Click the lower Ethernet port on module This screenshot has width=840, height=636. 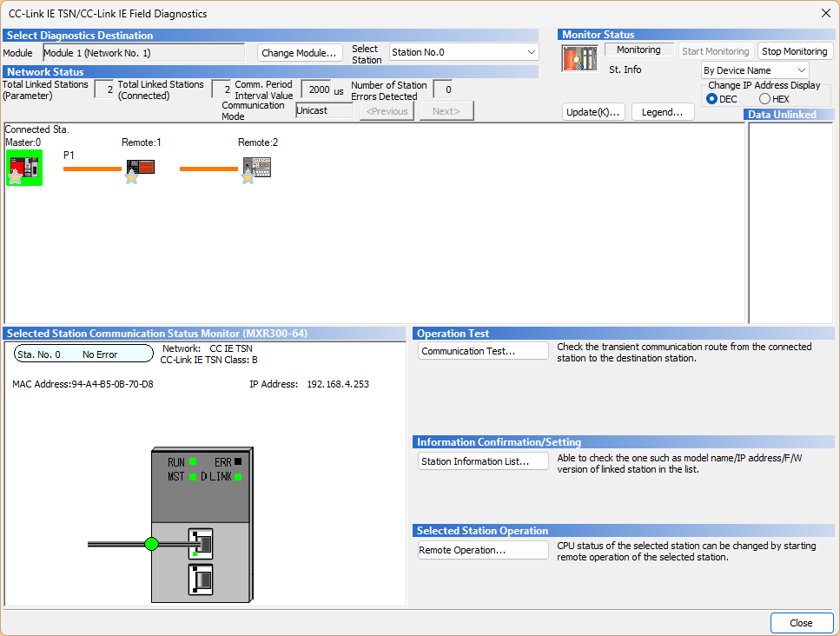(x=201, y=578)
